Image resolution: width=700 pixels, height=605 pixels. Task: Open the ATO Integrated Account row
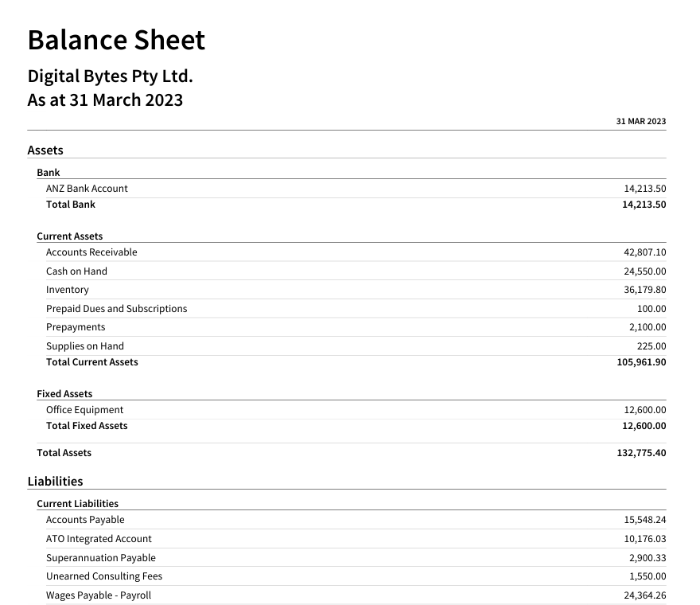pyautogui.click(x=99, y=539)
